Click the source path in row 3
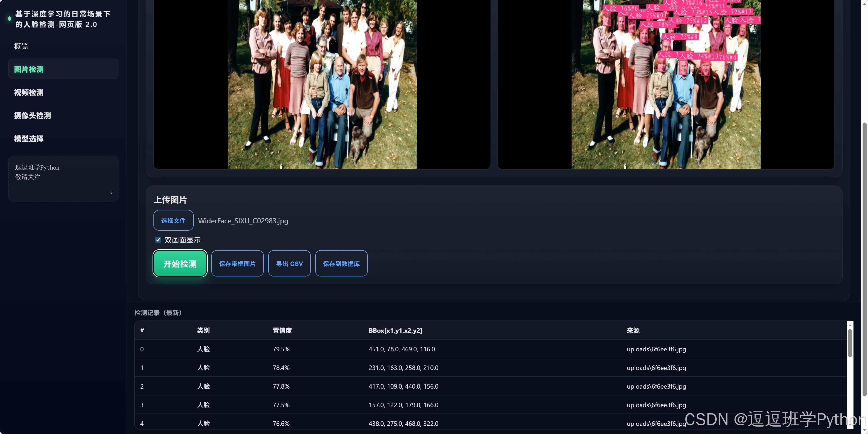This screenshot has height=434, width=868. pyautogui.click(x=656, y=405)
